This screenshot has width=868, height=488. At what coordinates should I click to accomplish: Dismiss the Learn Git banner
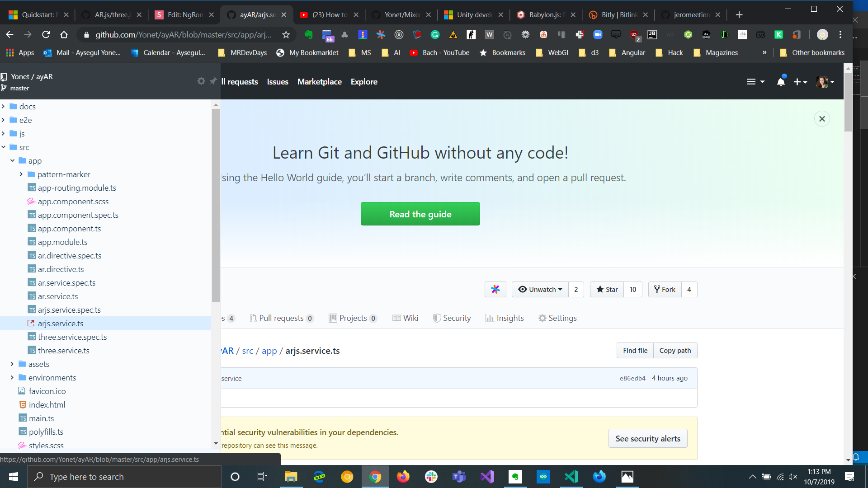click(822, 119)
